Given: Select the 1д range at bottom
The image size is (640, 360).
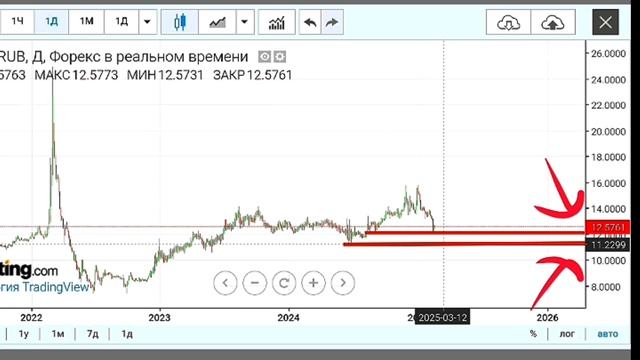Looking at the screenshot, I should pos(127,334).
